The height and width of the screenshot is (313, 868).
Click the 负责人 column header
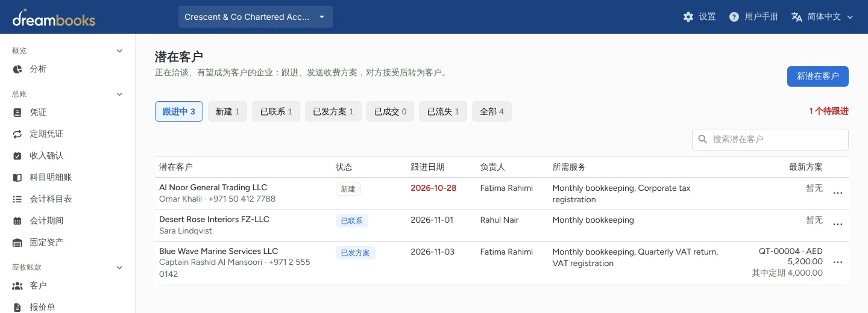(x=492, y=167)
